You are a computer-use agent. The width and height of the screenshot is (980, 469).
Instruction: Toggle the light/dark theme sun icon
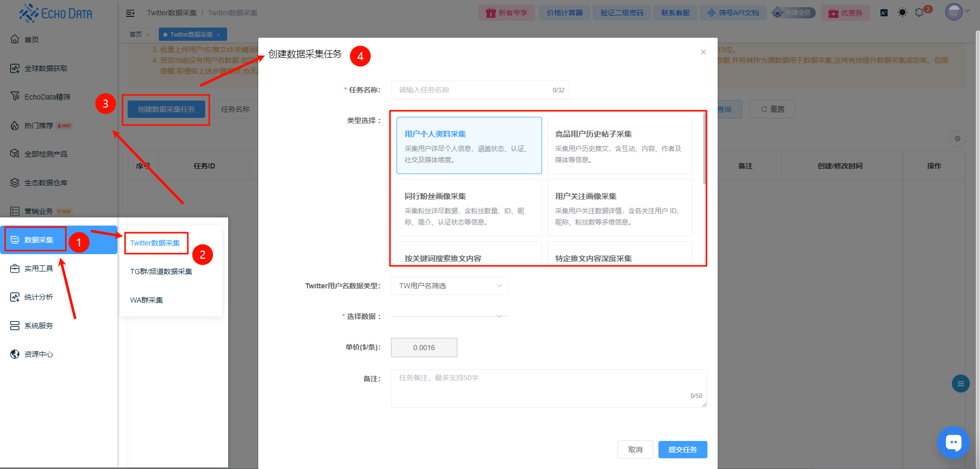902,13
